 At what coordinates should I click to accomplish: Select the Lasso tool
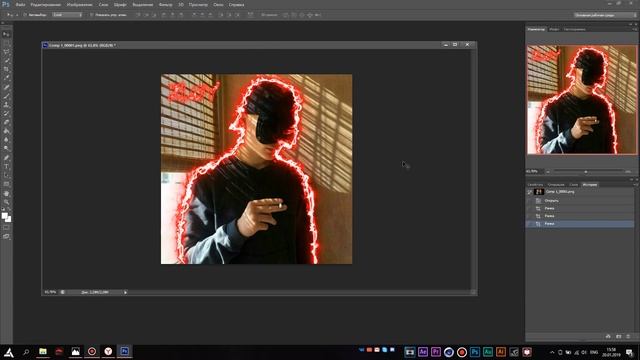point(6,52)
